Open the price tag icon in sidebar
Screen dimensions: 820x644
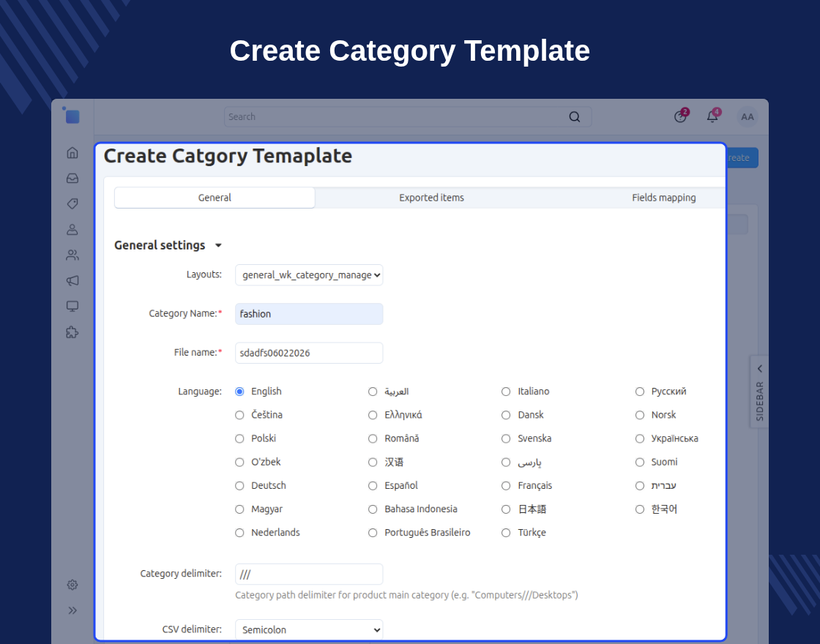pyautogui.click(x=72, y=204)
